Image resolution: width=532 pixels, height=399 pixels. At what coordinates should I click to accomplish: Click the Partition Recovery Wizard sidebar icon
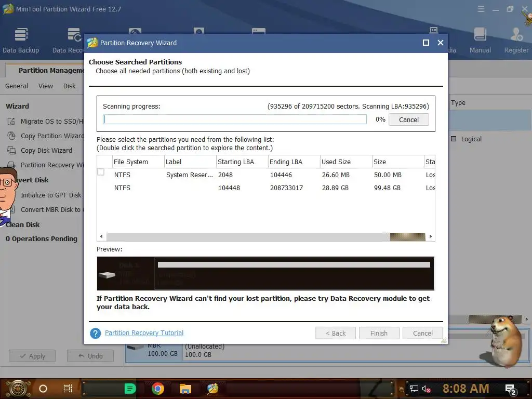tap(11, 165)
